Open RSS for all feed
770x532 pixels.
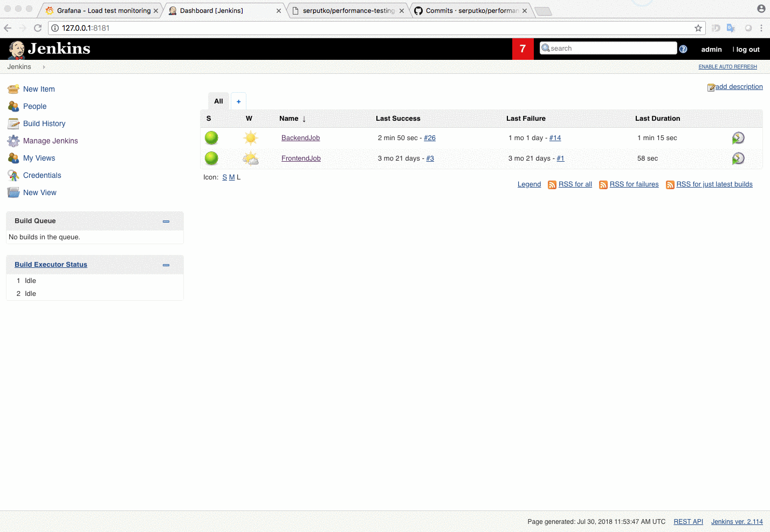coord(575,184)
